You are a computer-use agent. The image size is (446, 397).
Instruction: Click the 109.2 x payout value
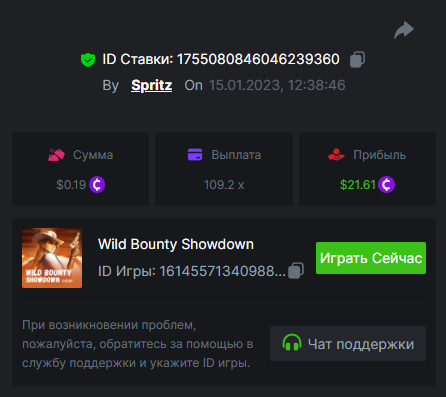click(x=224, y=185)
